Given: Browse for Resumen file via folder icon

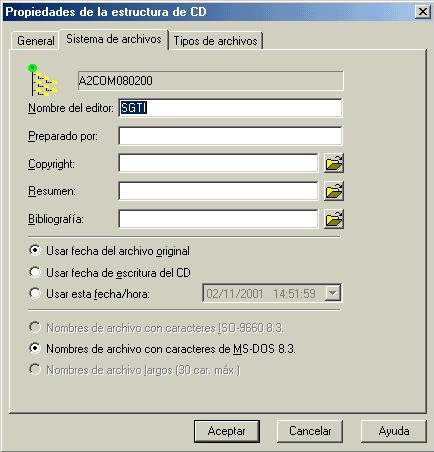Looking at the screenshot, I should tap(334, 191).
